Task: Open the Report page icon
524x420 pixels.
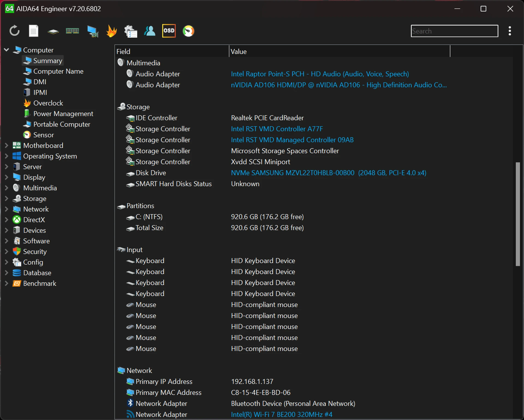Action: click(x=34, y=31)
